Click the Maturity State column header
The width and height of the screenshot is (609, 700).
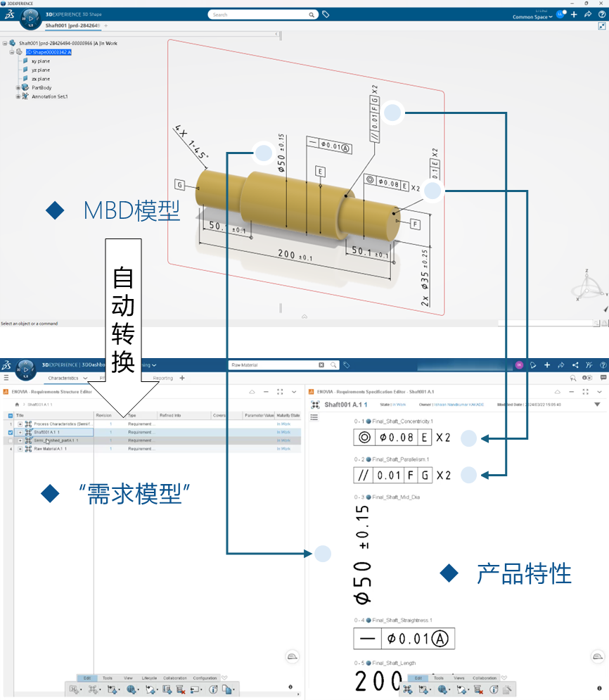point(288,416)
